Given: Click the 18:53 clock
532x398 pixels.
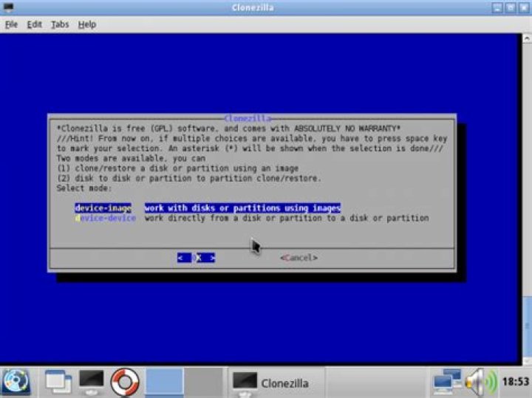Looking at the screenshot, I should click(515, 382).
